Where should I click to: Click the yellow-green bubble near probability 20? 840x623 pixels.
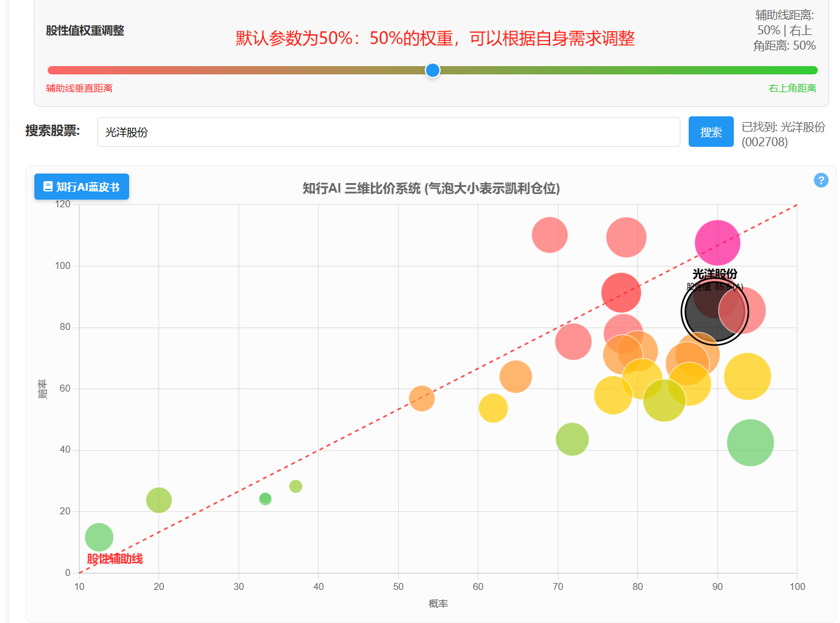click(159, 500)
